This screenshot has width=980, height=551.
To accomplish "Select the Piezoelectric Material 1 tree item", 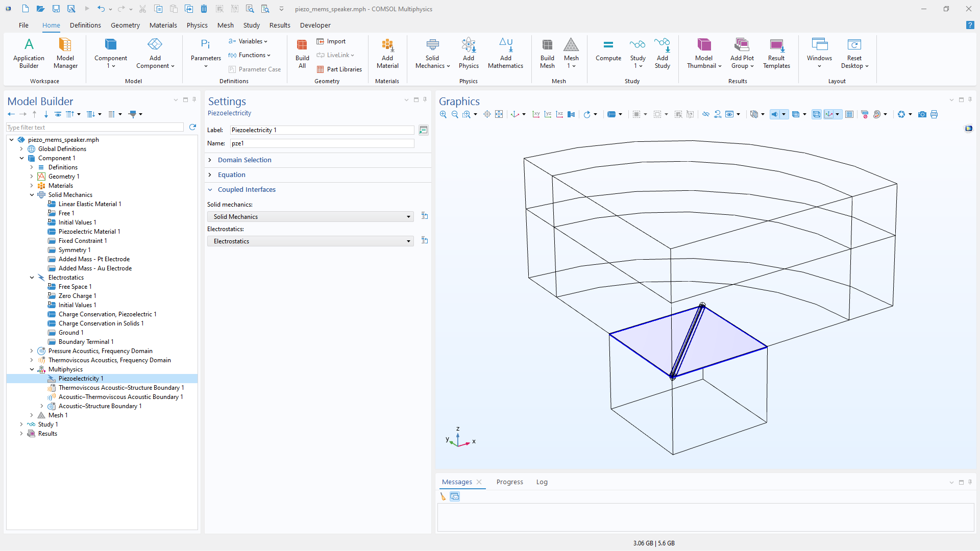I will point(89,231).
